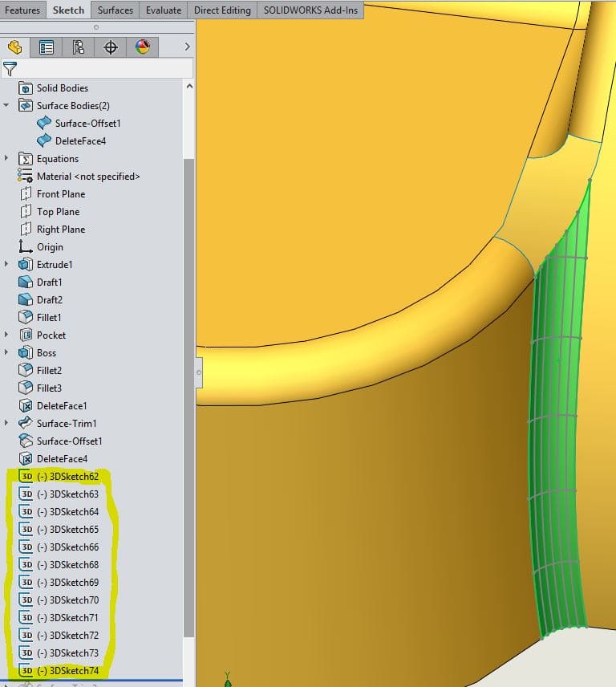Viewport: 616px width, 687px height.
Task: Switch to the Surfaces tab
Action: [x=115, y=10]
